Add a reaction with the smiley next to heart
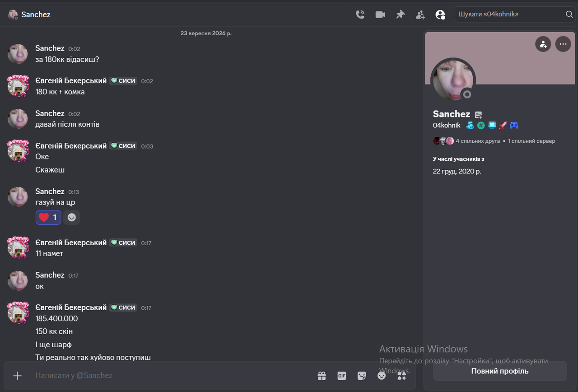 pos(71,217)
